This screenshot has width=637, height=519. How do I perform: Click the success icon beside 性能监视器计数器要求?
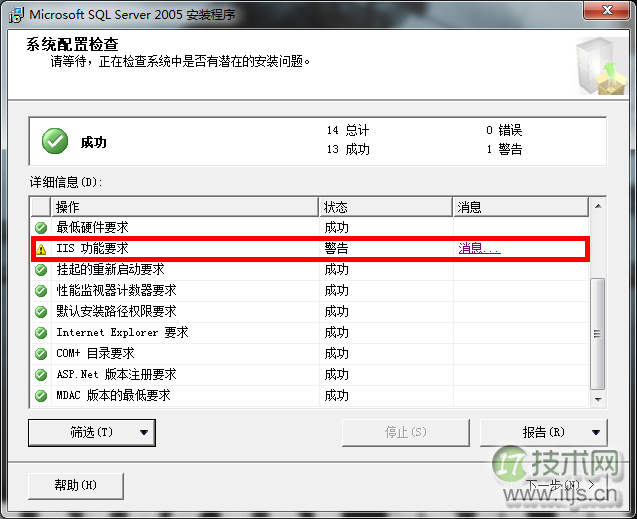[41, 291]
